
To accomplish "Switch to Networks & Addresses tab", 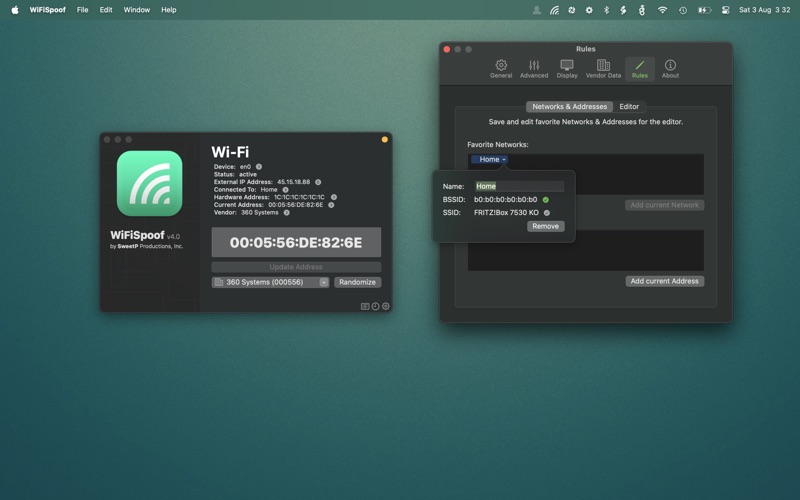I will [x=569, y=107].
